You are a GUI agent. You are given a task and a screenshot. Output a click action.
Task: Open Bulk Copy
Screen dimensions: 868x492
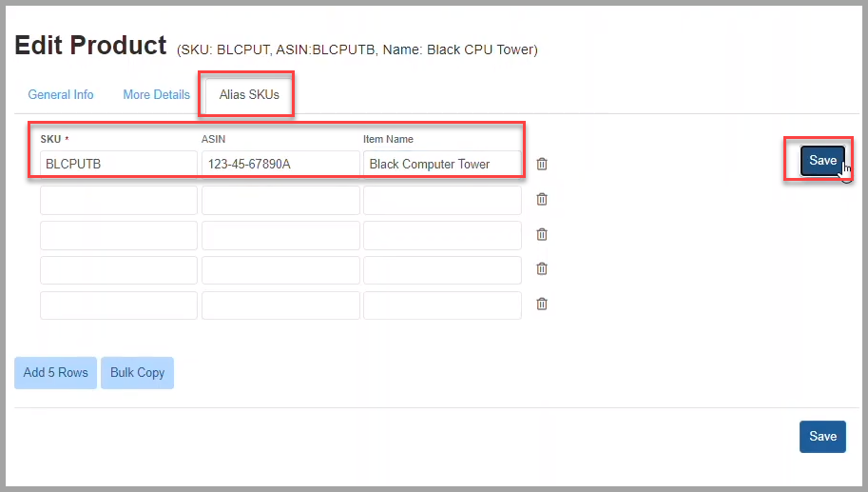tap(137, 373)
